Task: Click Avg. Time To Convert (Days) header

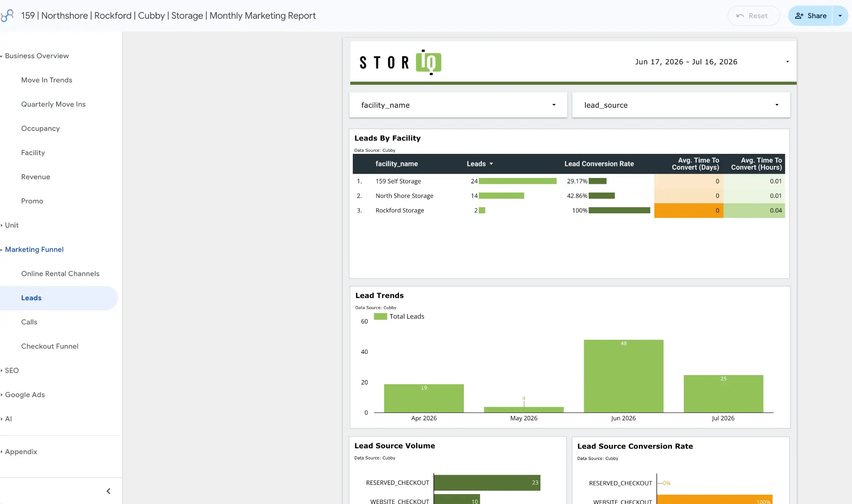Action: [x=695, y=164]
